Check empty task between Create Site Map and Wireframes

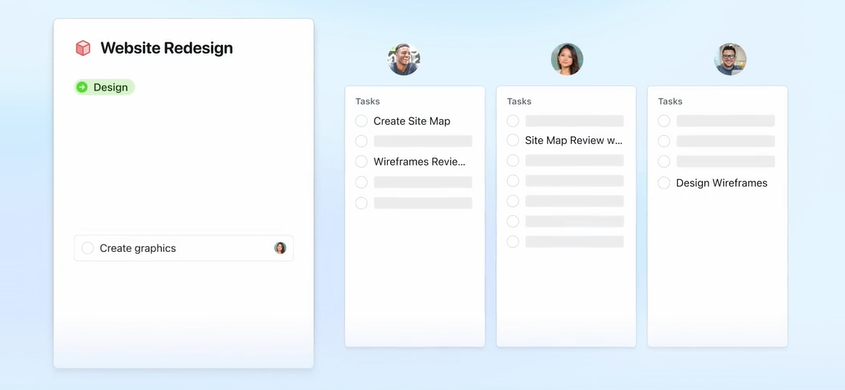click(x=361, y=141)
